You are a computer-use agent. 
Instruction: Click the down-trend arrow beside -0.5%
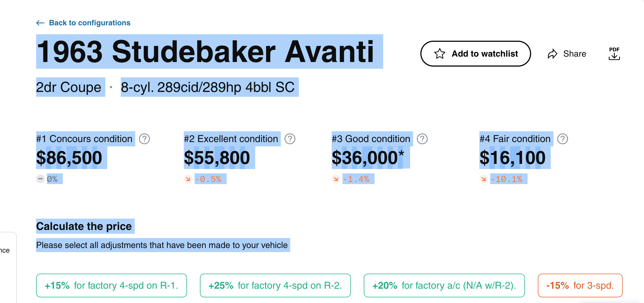pyautogui.click(x=188, y=179)
